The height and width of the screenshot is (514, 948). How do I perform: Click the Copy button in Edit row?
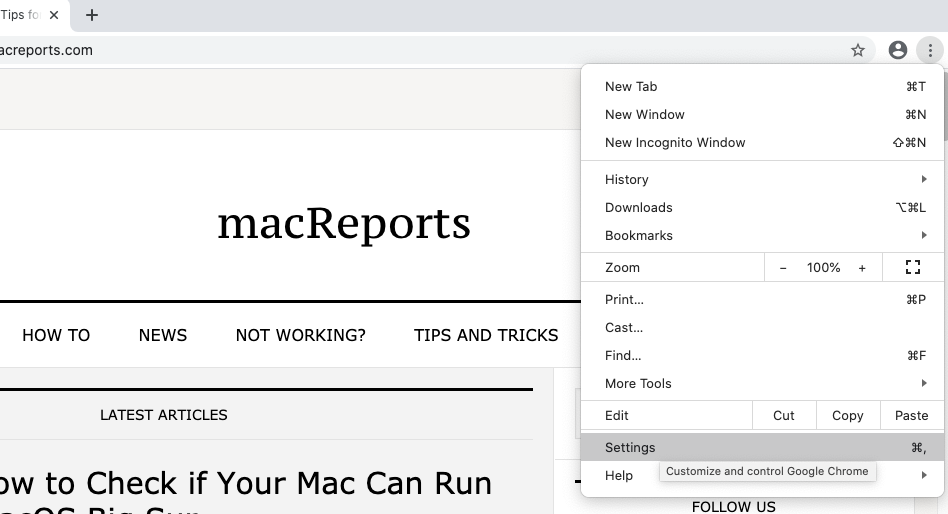[848, 415]
